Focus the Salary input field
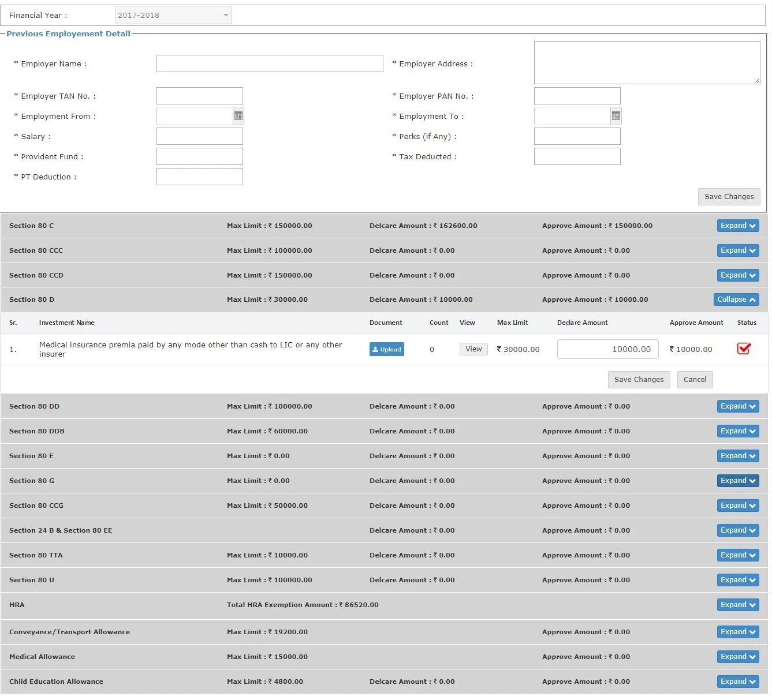This screenshot has height=700, width=772. (199, 136)
